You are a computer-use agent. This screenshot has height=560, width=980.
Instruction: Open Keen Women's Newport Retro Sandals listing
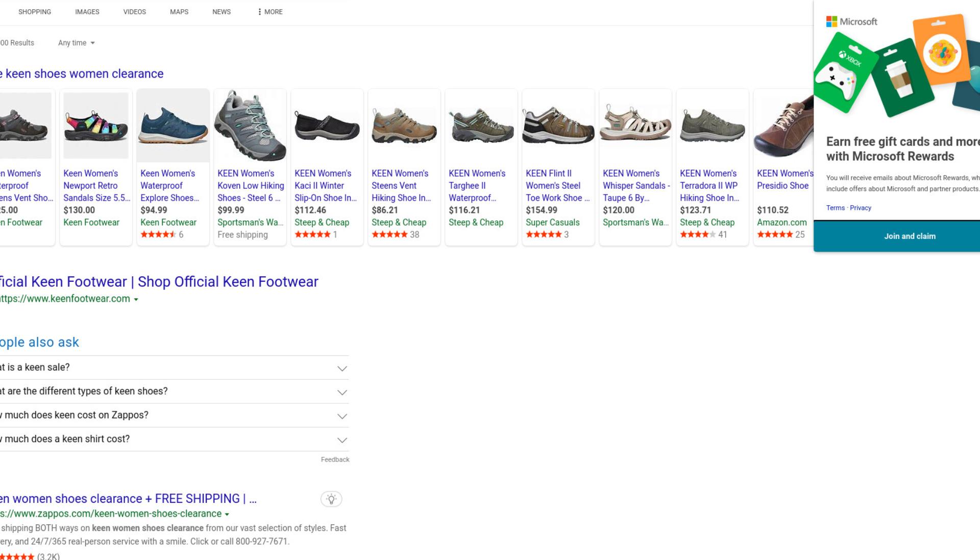tap(96, 186)
